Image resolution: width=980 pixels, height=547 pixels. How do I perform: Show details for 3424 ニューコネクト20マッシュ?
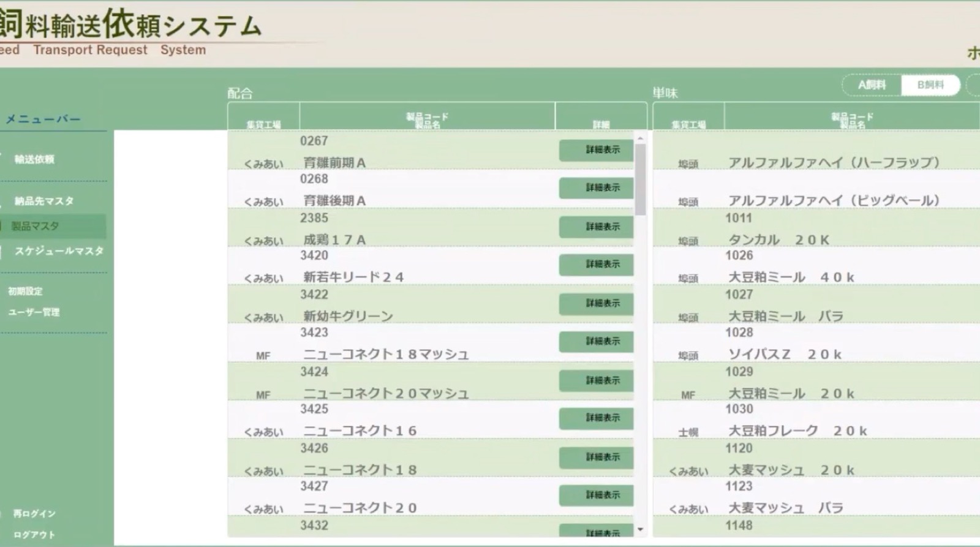(x=596, y=381)
